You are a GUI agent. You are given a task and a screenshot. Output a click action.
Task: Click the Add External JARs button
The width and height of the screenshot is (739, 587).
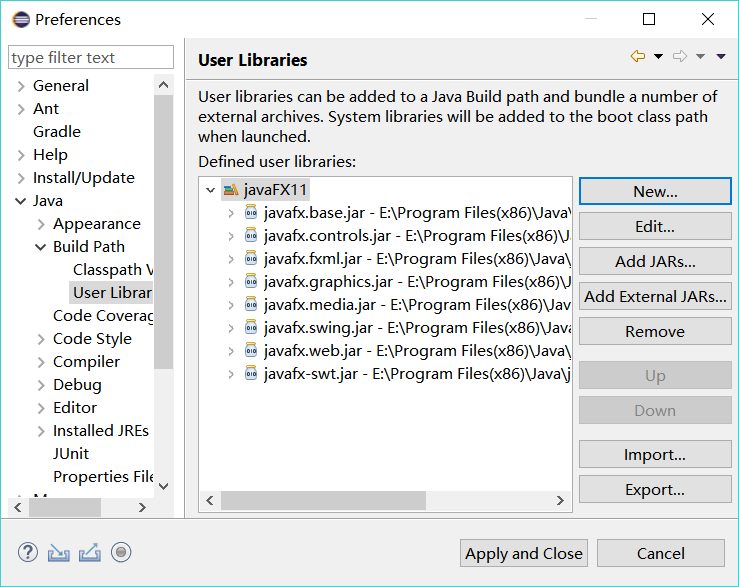point(655,297)
